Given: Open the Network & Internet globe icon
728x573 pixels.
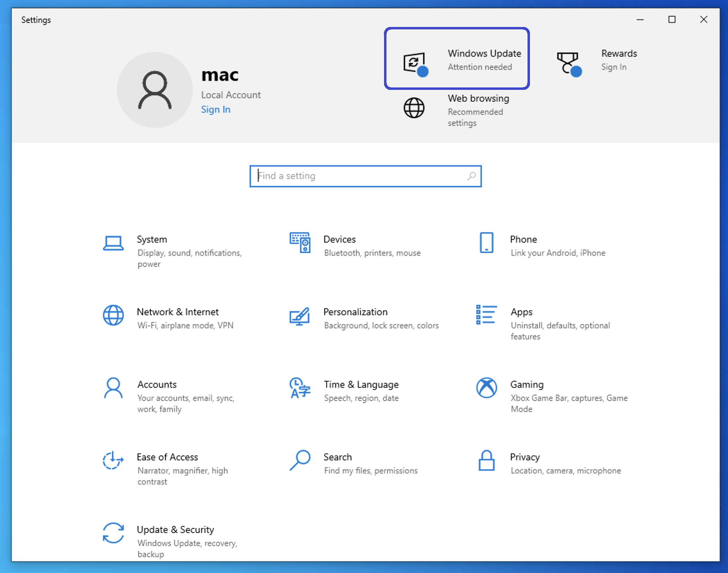Looking at the screenshot, I should point(113,315).
